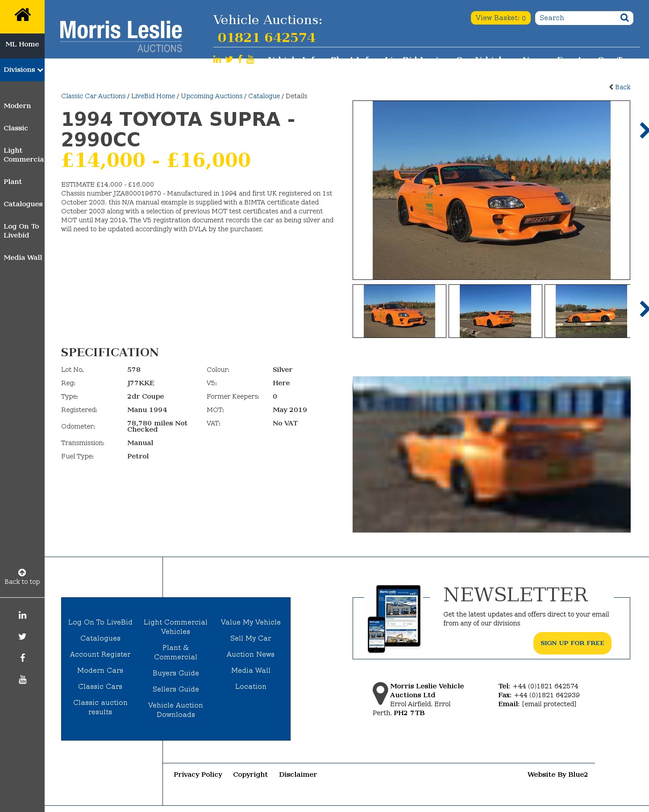
Task: Select Modern in sidebar menu
Action: coord(17,106)
